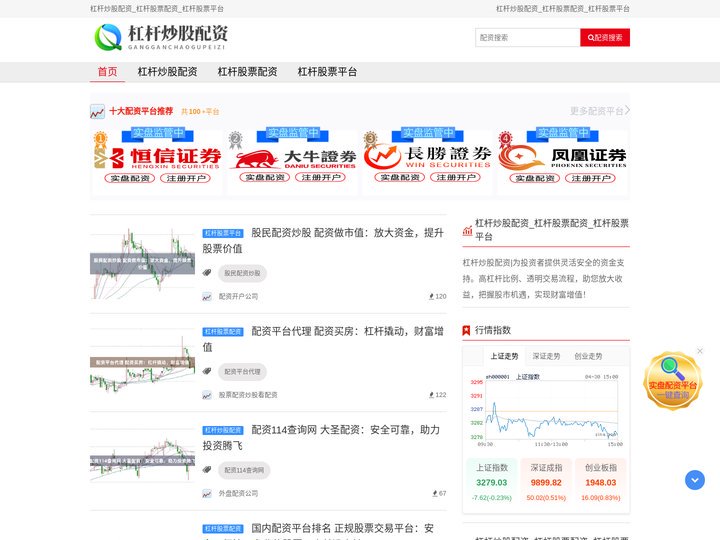This screenshot has height=540, width=720.
Task: Open article 配资114查询网 大圣配资 headline
Action: pos(321,438)
